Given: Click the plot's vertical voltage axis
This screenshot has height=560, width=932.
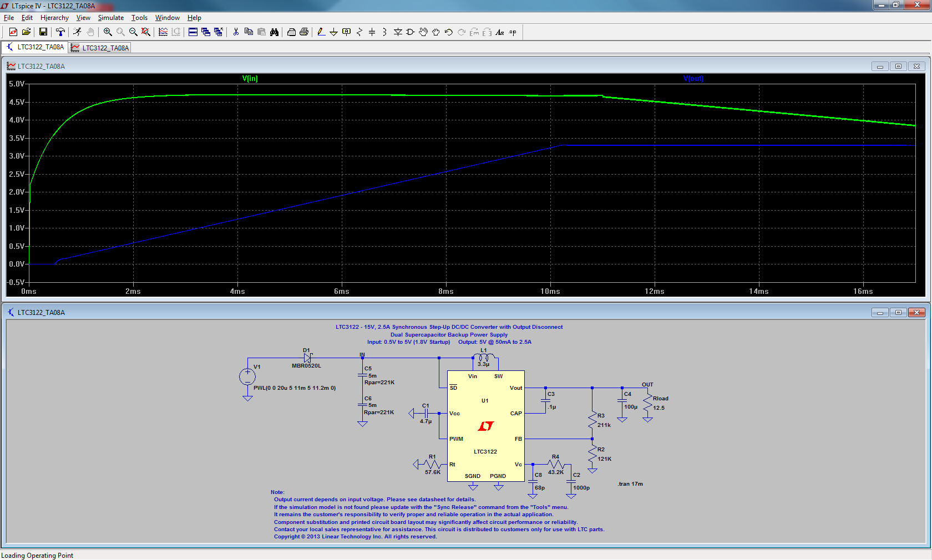Looking at the screenshot, I should click(x=17, y=183).
